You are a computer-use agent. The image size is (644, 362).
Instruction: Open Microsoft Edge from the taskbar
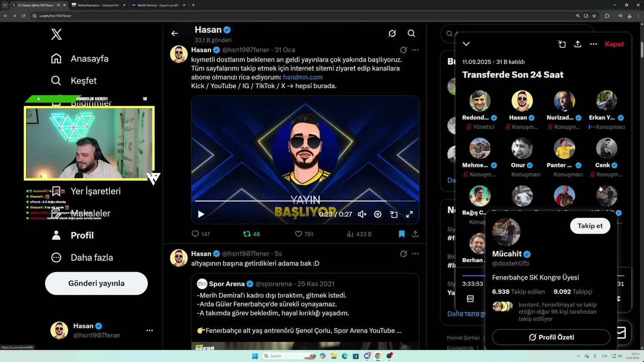pos(345,356)
